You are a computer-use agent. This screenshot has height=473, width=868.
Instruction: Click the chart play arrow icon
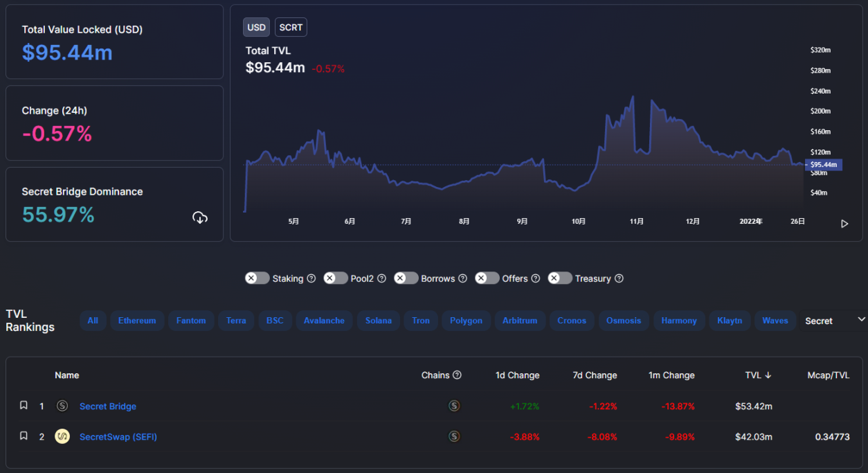coord(844,224)
